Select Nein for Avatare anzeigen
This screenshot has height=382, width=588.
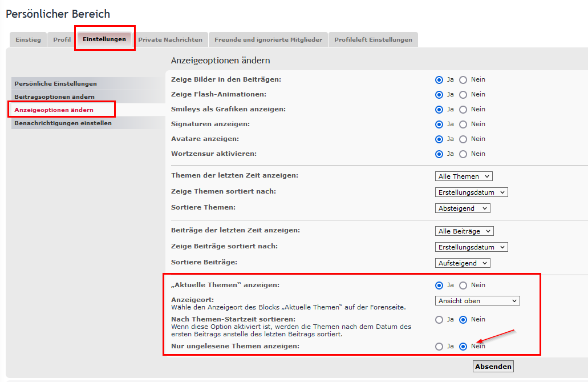point(463,139)
